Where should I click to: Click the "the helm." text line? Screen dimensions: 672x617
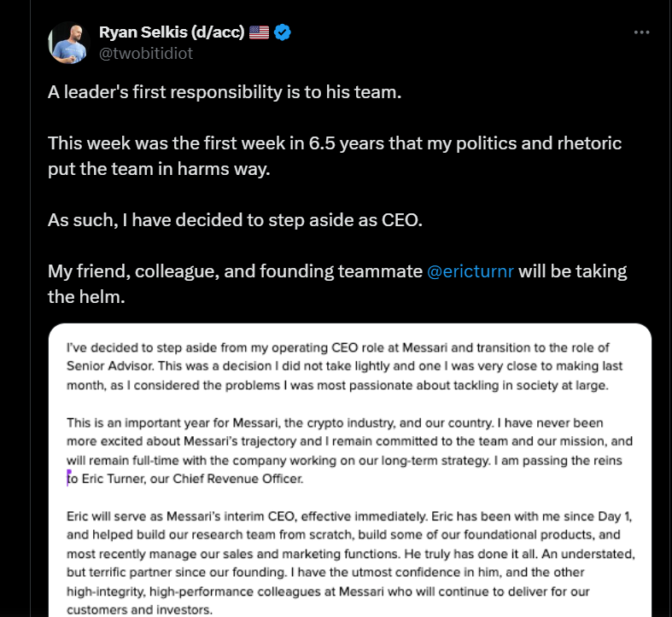tap(86, 297)
